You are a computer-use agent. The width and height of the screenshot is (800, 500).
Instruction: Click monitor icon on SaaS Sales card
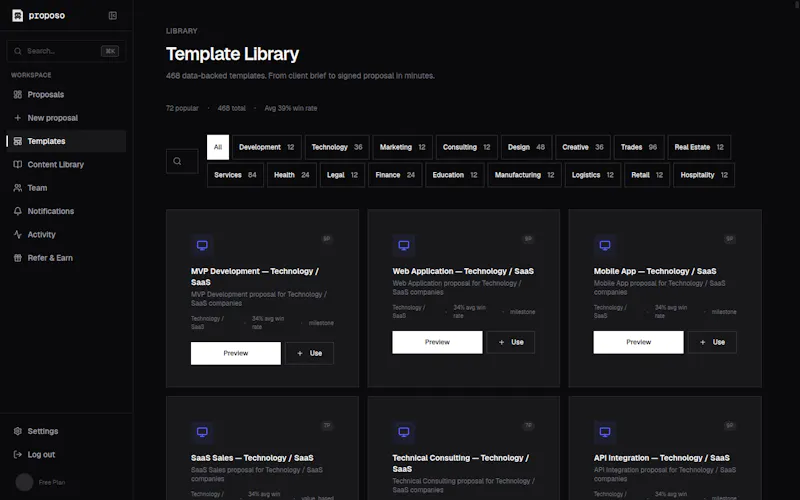click(203, 432)
